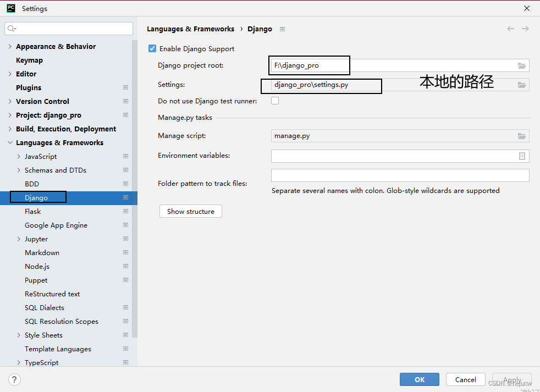The image size is (540, 392).
Task: Close the Settings dialog
Action: (527, 8)
